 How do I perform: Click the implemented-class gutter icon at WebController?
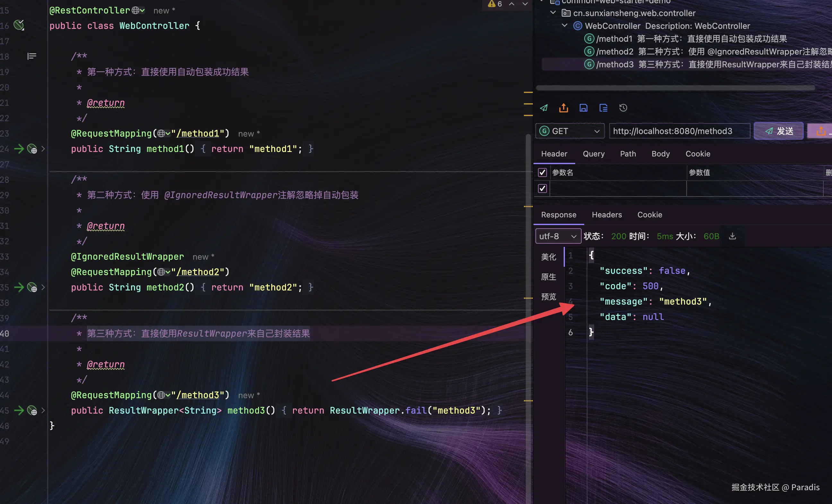[19, 25]
